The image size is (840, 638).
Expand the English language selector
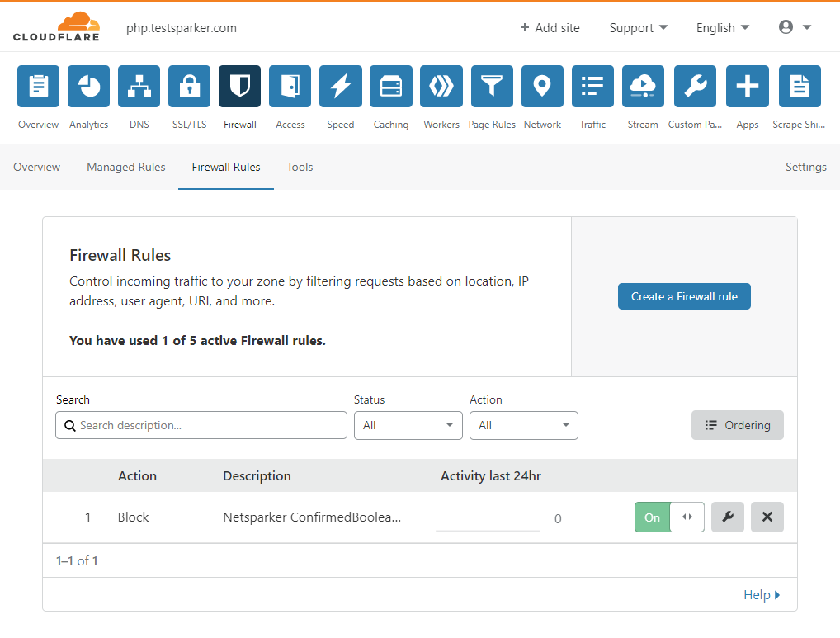coord(721,27)
